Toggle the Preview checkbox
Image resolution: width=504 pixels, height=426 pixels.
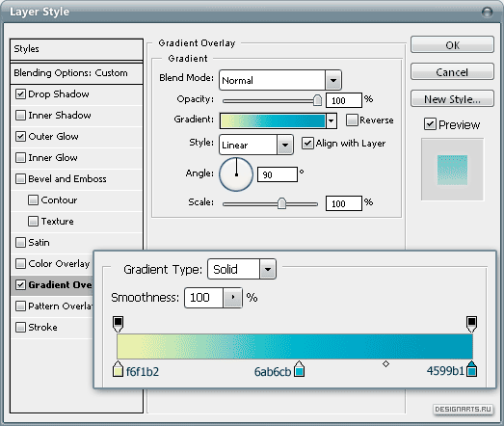click(430, 124)
